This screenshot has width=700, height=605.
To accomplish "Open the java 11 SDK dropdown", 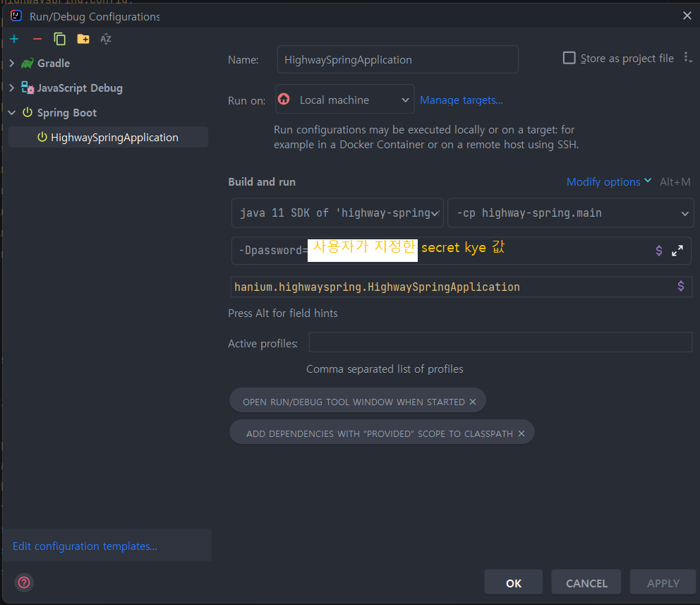I will point(337,213).
